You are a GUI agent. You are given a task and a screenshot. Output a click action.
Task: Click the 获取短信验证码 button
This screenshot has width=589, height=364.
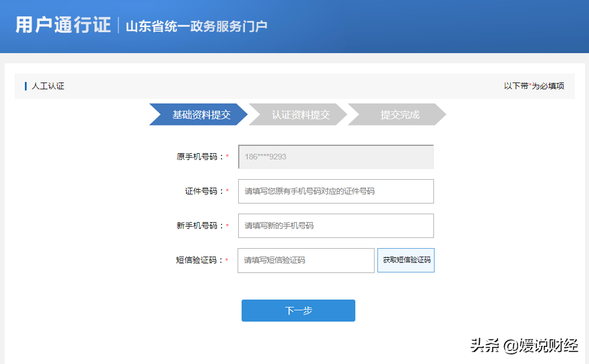click(406, 260)
